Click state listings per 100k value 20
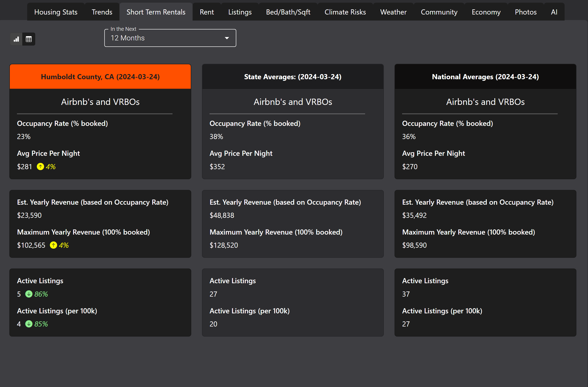Viewport: 588px width, 387px height. 214,324
